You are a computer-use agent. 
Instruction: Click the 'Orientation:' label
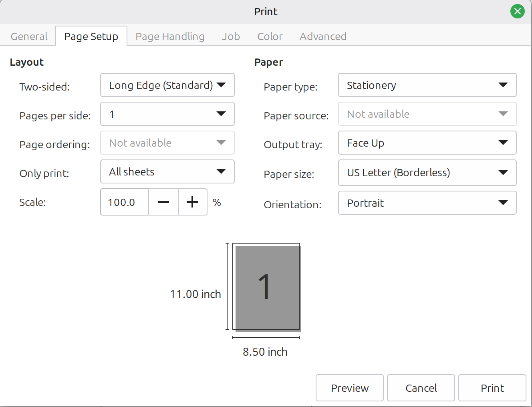pyautogui.click(x=292, y=205)
